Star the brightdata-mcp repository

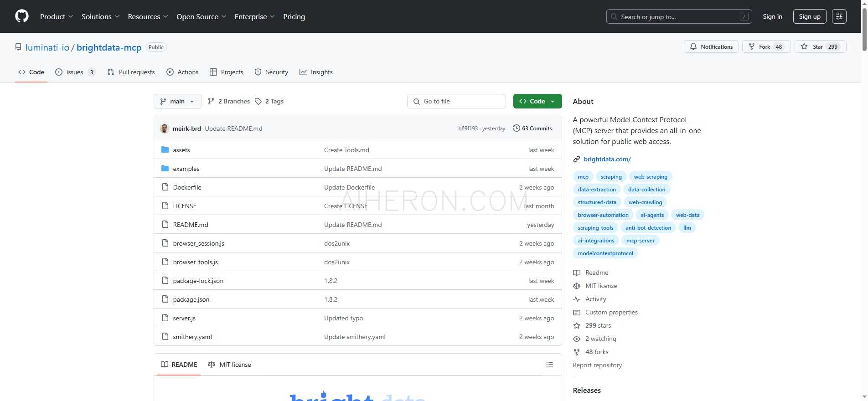pyautogui.click(x=820, y=46)
